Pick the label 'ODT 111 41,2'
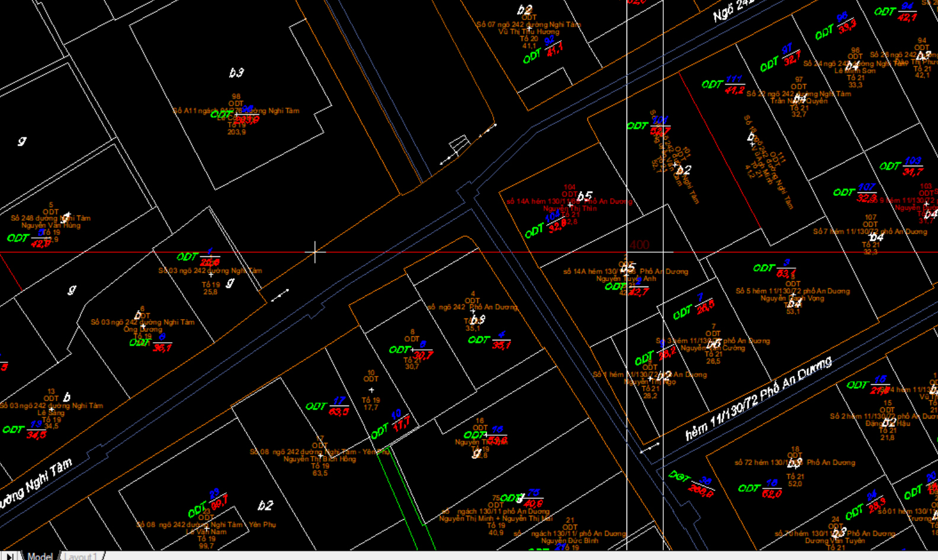 point(724,85)
